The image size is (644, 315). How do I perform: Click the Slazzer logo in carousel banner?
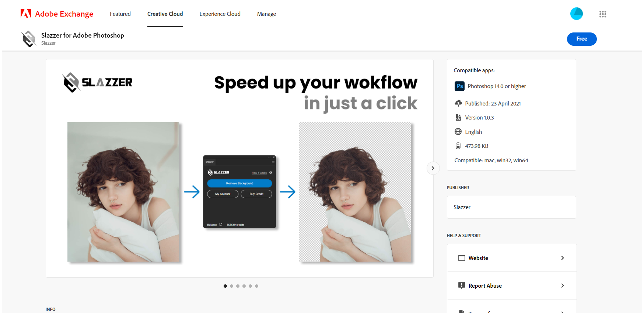tap(97, 82)
